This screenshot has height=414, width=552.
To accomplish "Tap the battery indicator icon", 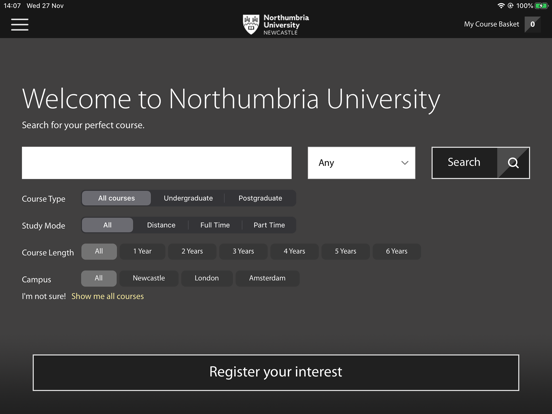I will tap(541, 6).
